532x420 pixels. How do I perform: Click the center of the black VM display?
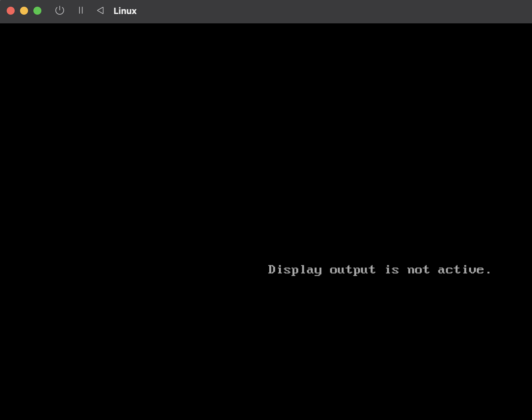266,221
